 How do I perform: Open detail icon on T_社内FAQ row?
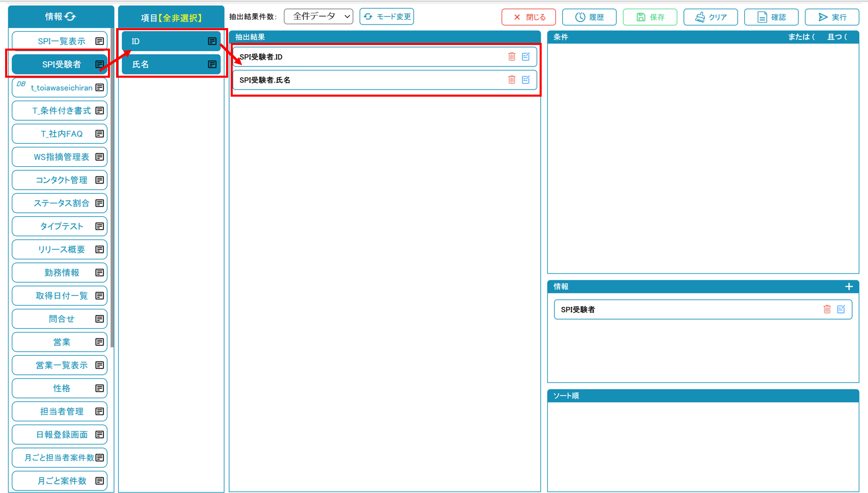(x=100, y=134)
